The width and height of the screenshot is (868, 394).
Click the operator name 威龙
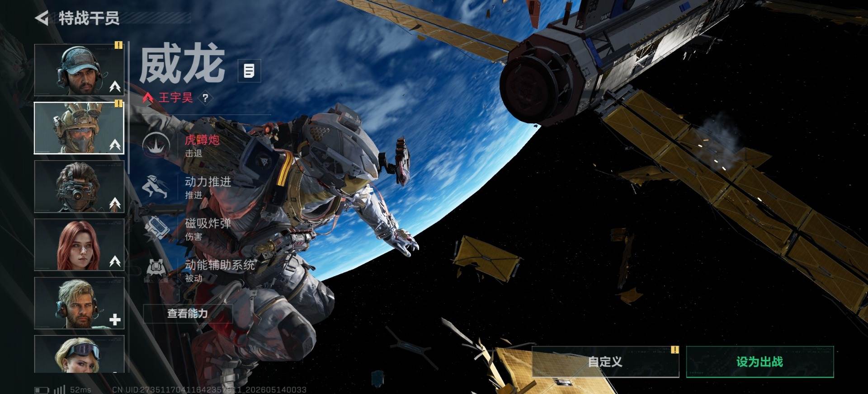(x=182, y=64)
